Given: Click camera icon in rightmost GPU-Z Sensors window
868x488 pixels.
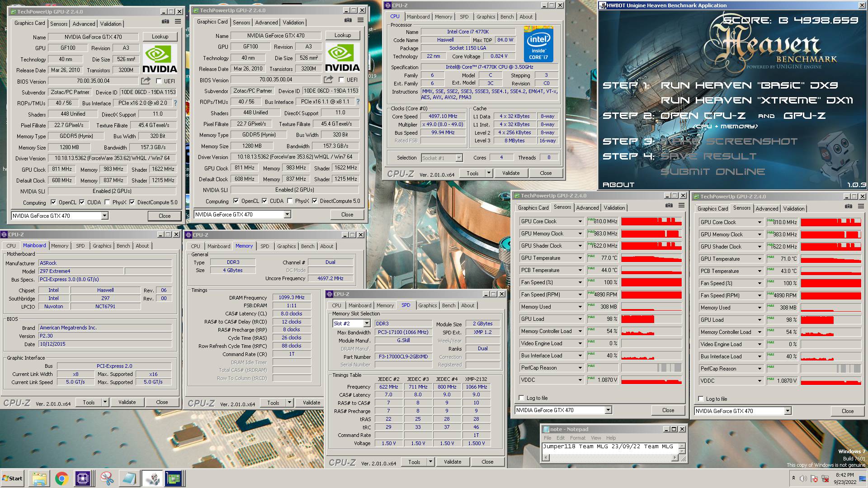Looking at the screenshot, I should (x=849, y=206).
